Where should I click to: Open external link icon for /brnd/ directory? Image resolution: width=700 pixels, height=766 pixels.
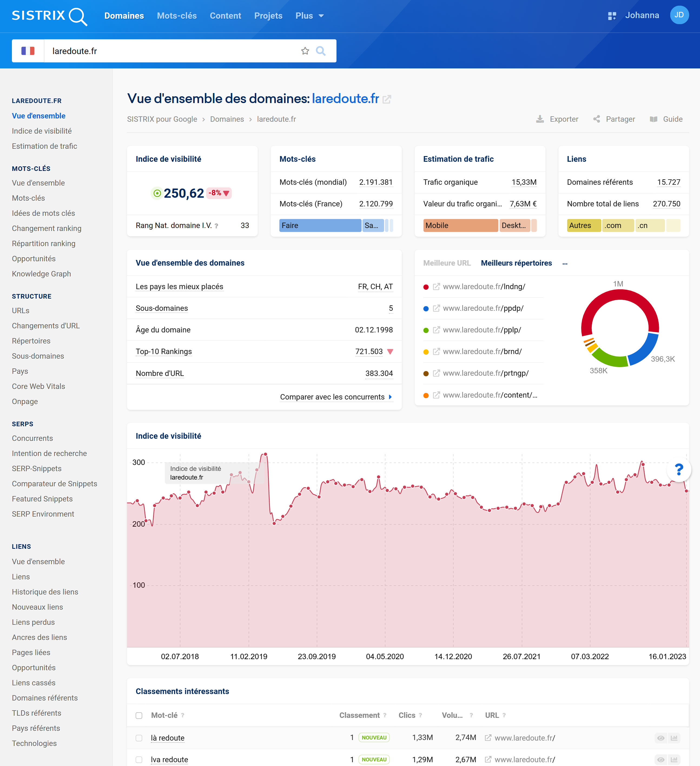click(436, 352)
